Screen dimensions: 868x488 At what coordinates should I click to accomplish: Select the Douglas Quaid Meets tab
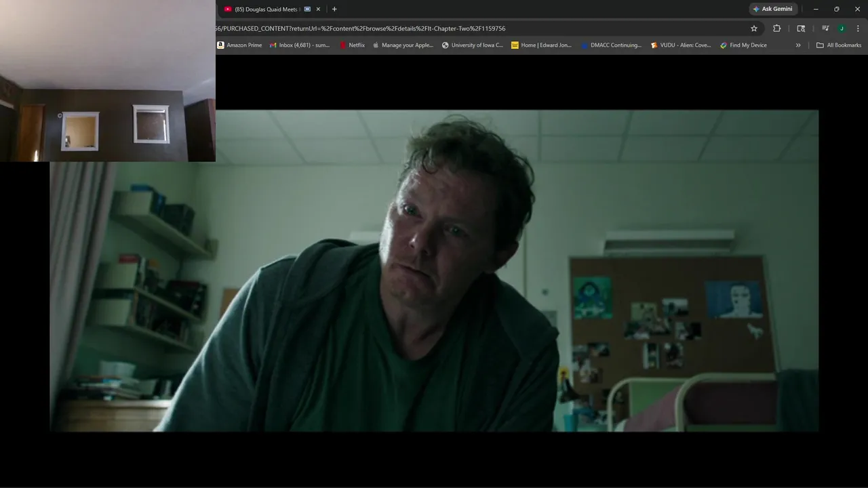click(271, 9)
